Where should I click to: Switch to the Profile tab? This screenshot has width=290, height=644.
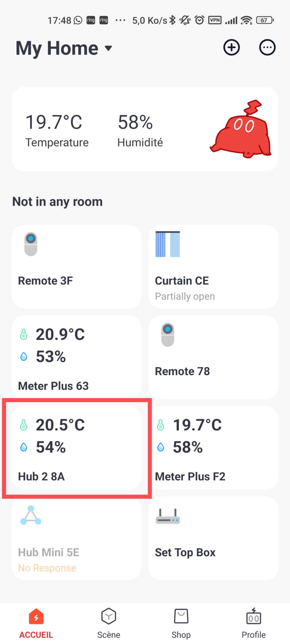coord(253,623)
